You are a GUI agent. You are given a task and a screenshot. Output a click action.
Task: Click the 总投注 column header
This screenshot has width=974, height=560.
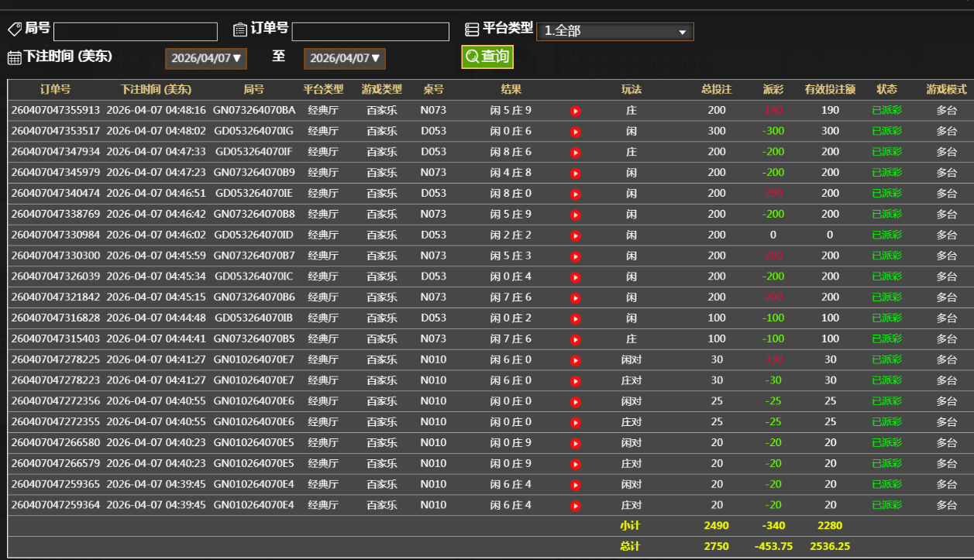[717, 89]
